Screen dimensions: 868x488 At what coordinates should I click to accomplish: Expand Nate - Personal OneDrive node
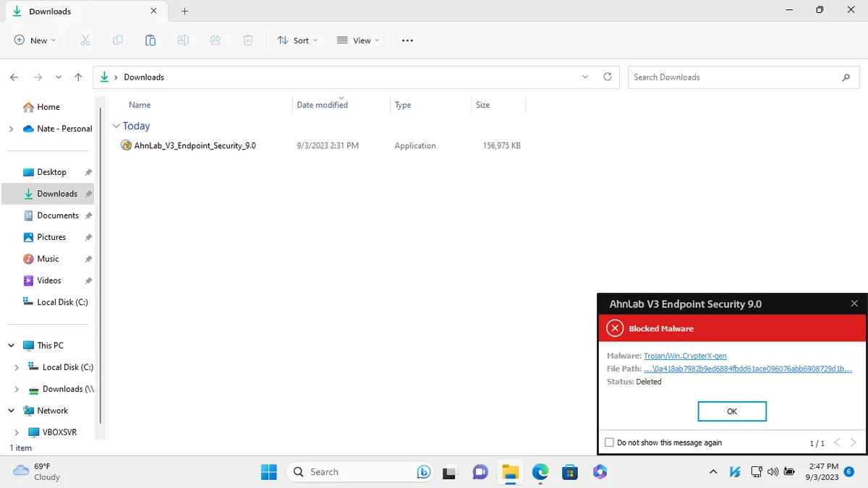(11, 129)
